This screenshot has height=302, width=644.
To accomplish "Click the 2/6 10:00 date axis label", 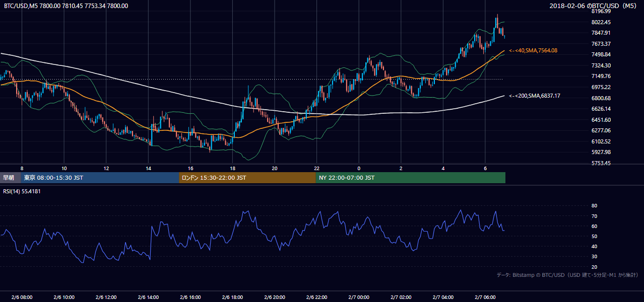I will (64, 297).
